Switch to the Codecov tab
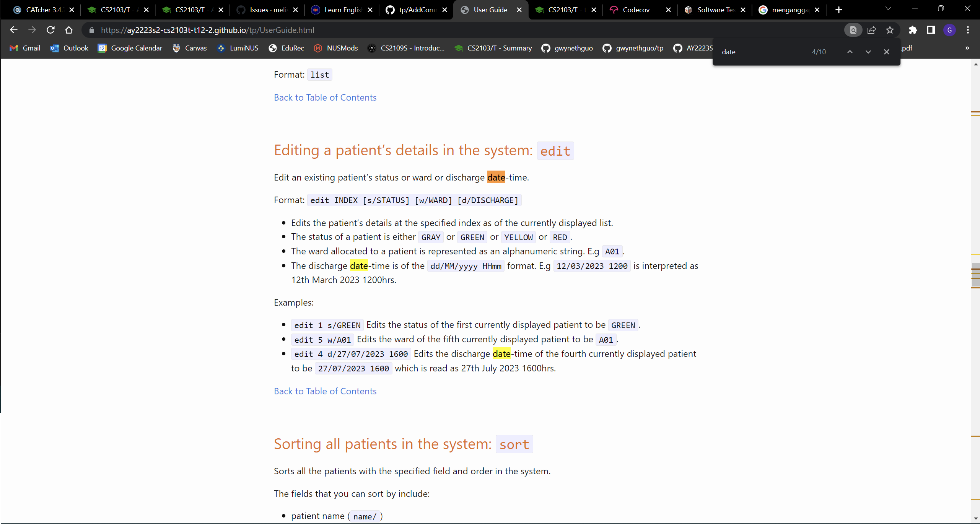980x524 pixels. (x=636, y=10)
